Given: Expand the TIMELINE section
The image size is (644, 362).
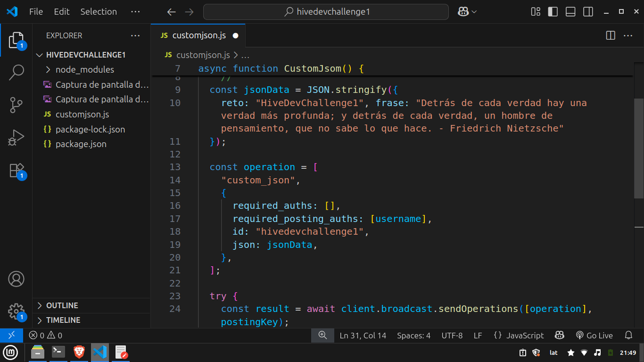Looking at the screenshot, I should tap(63, 320).
